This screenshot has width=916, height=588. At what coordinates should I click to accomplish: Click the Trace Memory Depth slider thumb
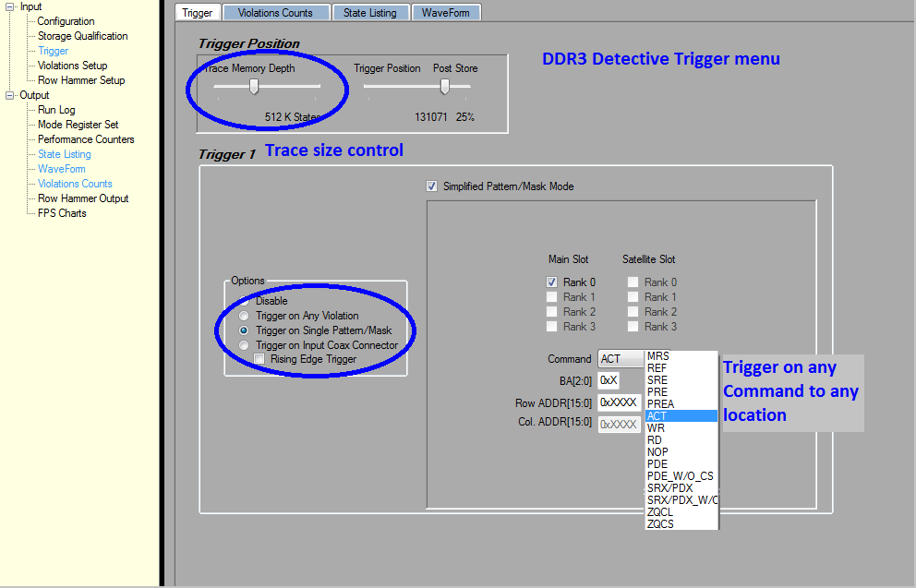point(254,87)
